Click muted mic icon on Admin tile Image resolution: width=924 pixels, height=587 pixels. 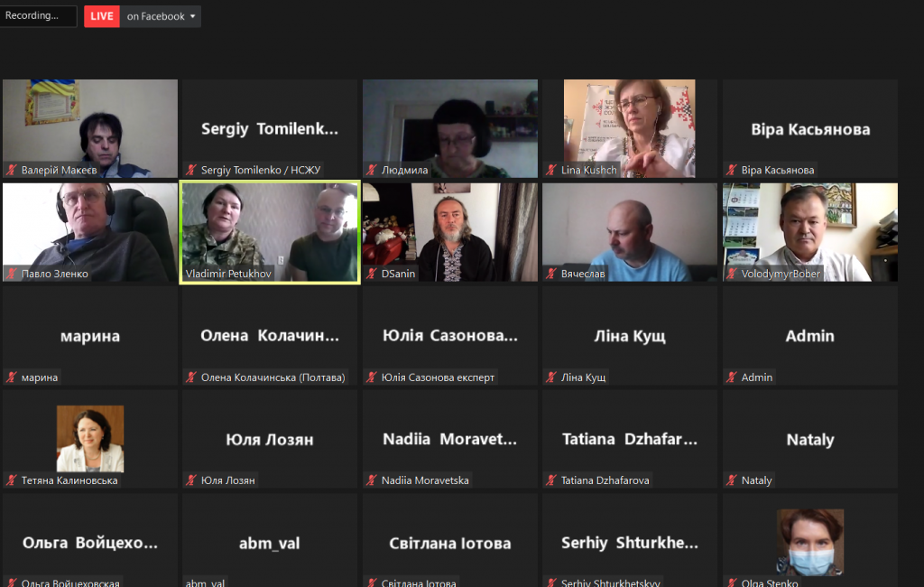(x=732, y=377)
